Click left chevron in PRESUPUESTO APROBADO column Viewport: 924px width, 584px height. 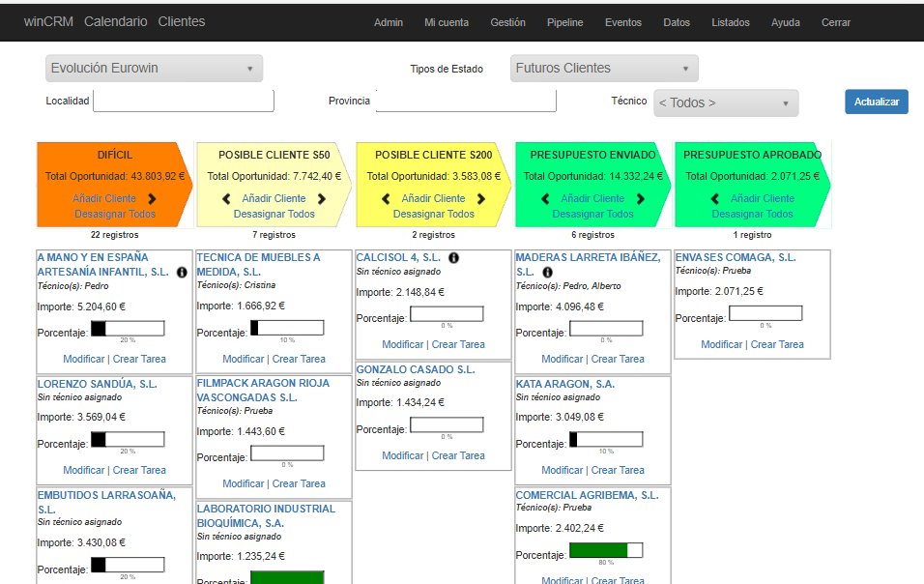(715, 198)
